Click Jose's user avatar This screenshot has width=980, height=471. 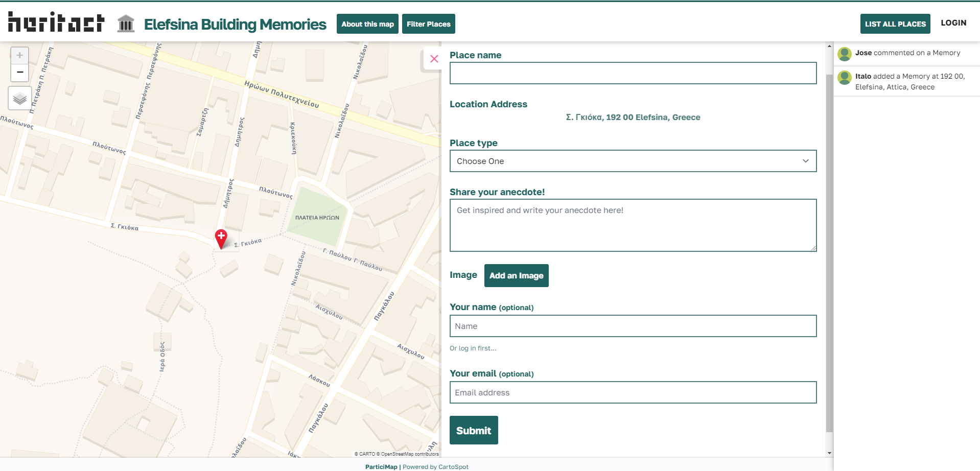point(845,54)
